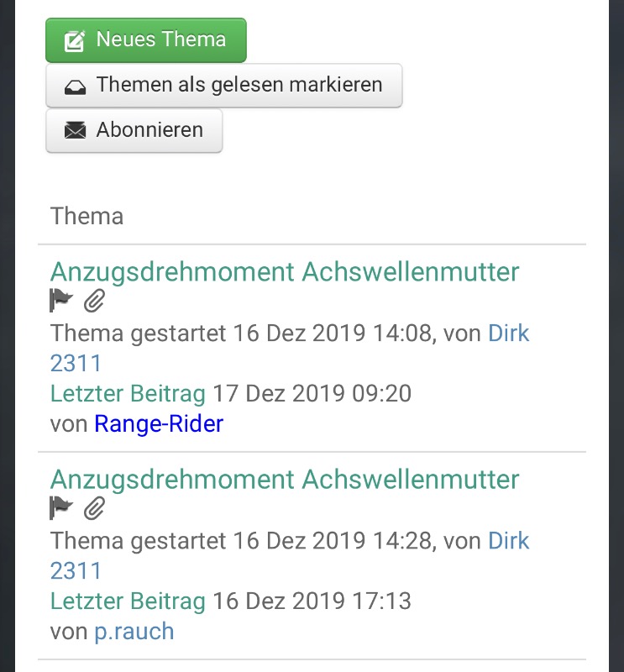Open second Anzugsdrehmoment Achswellenmutter topic
The width and height of the screenshot is (624, 672).
coord(285,479)
